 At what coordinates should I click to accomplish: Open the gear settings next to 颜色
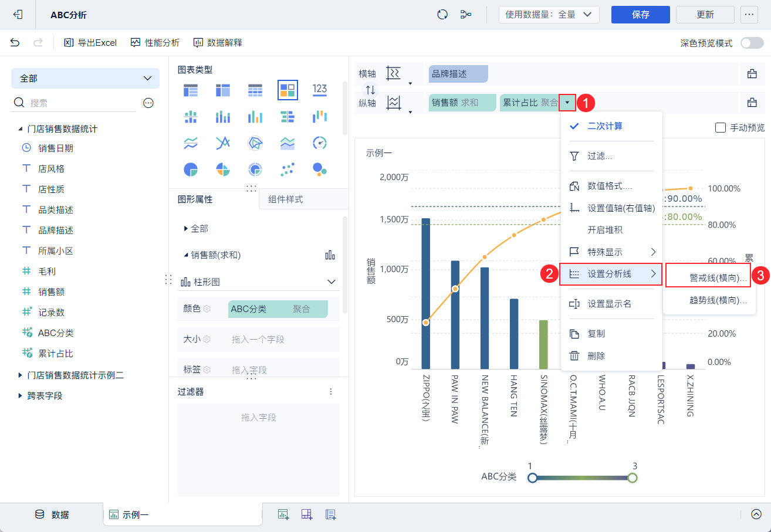point(207,309)
